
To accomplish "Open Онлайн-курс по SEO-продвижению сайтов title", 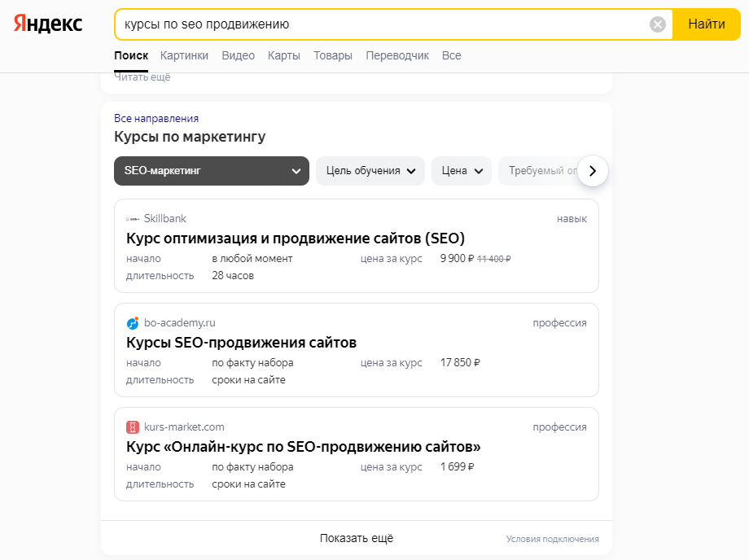I will (x=304, y=447).
